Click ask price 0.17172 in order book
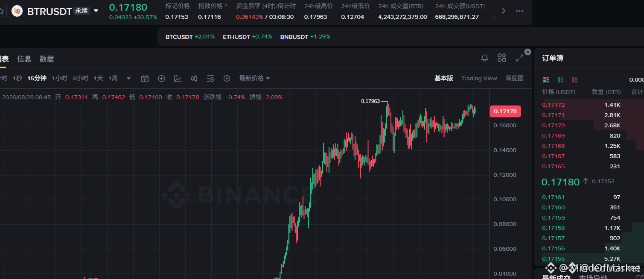This screenshot has width=644, height=279. pyautogui.click(x=554, y=105)
